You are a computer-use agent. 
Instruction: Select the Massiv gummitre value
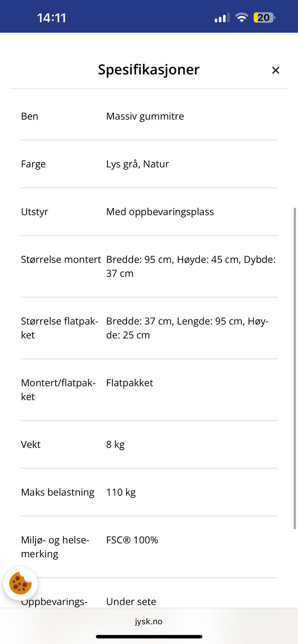[145, 116]
